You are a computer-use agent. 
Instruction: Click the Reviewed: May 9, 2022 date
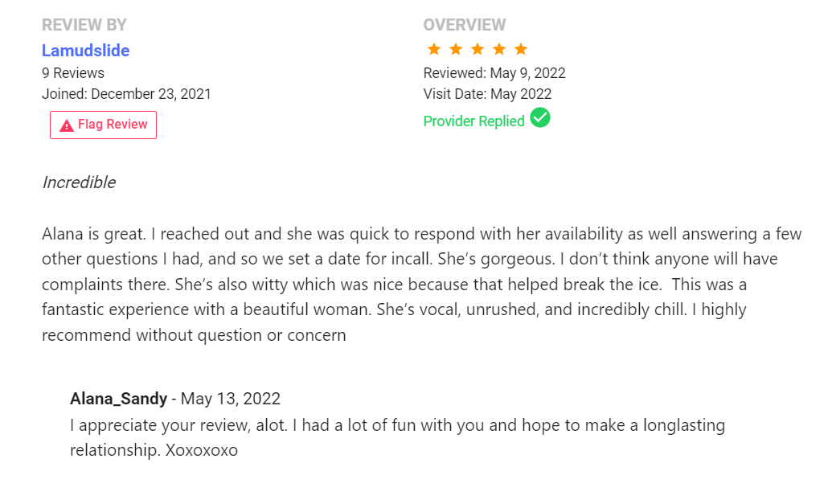(494, 72)
